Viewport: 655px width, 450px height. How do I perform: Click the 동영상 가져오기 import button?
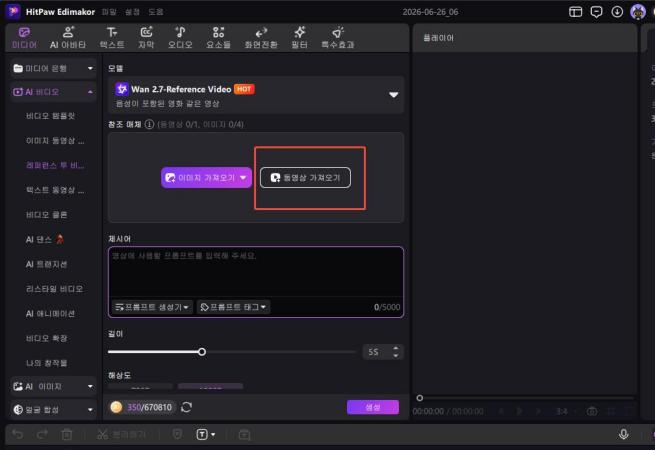tap(305, 178)
